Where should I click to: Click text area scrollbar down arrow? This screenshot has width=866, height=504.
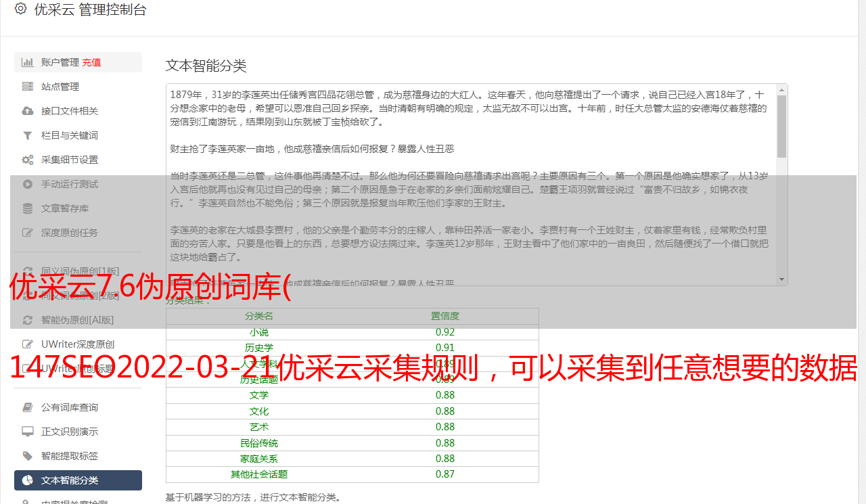(781, 279)
